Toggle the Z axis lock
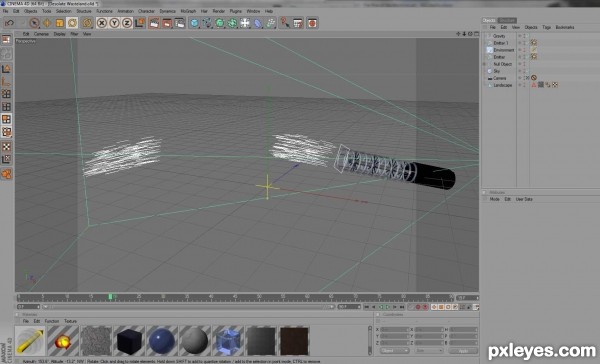The height and width of the screenshot is (364, 600). 127,23
